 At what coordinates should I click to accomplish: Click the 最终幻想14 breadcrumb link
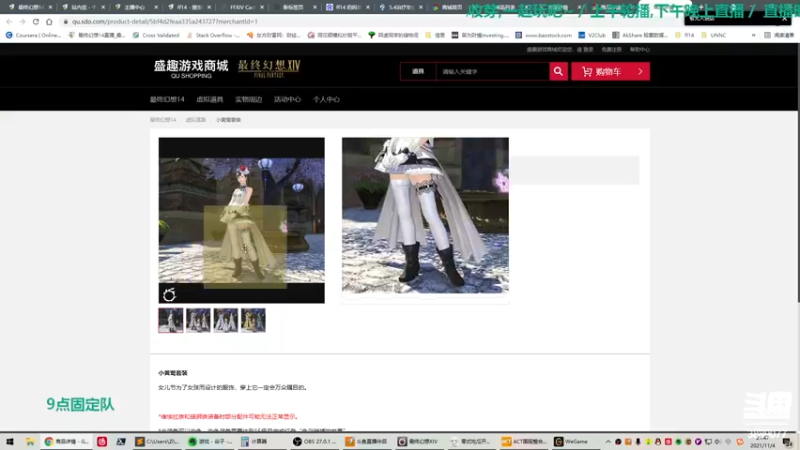[163, 120]
